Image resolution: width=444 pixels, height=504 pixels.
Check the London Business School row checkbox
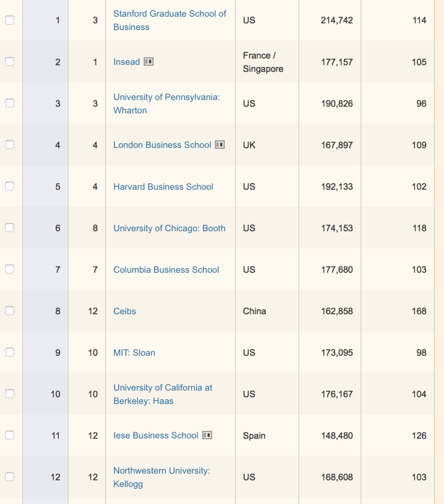[x=10, y=145]
